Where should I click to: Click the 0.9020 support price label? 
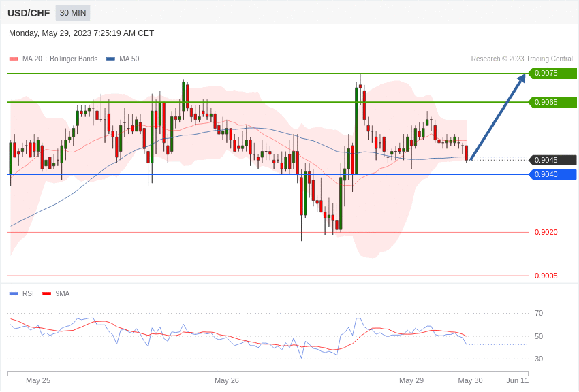[546, 232]
